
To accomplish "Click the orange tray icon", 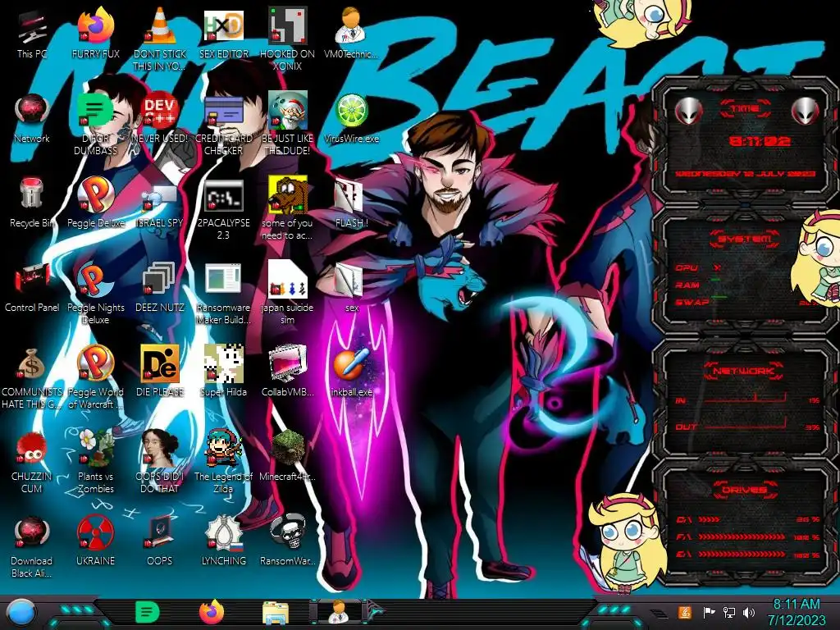I will [684, 612].
